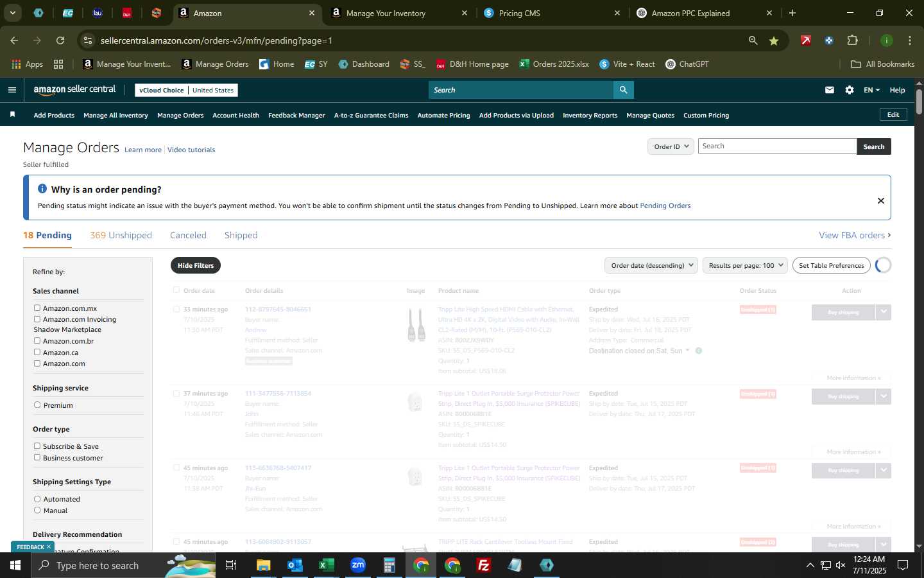Check Subscribe & Save order type
The image size is (924, 578).
[x=37, y=446]
